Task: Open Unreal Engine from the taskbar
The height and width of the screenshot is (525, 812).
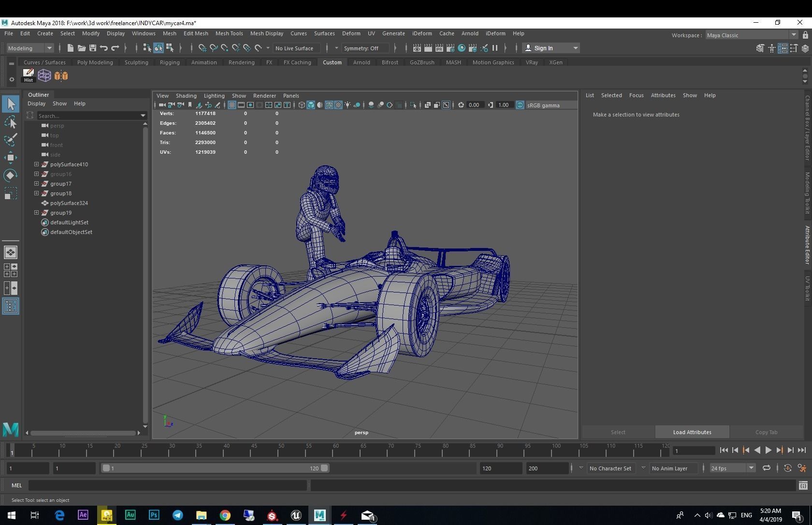Action: click(296, 515)
